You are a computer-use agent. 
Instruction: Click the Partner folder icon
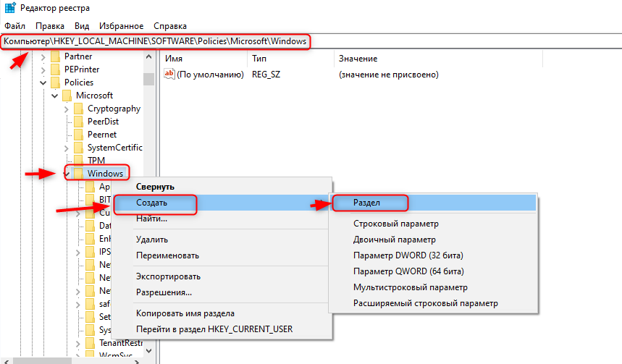[x=56, y=56]
